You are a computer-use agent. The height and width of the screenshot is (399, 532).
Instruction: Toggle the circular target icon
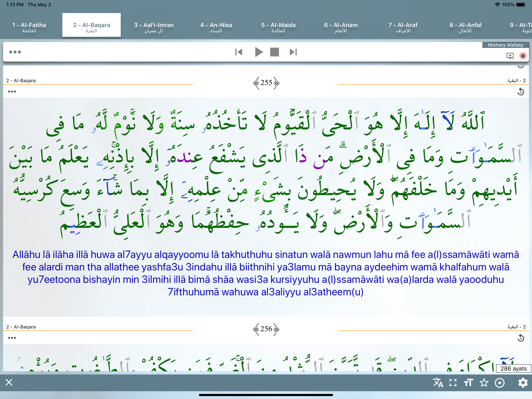pos(499,382)
